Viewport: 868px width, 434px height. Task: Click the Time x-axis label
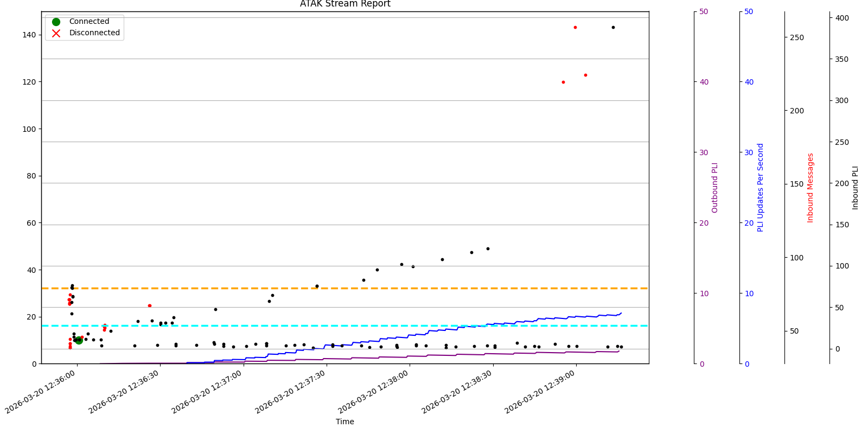344,422
